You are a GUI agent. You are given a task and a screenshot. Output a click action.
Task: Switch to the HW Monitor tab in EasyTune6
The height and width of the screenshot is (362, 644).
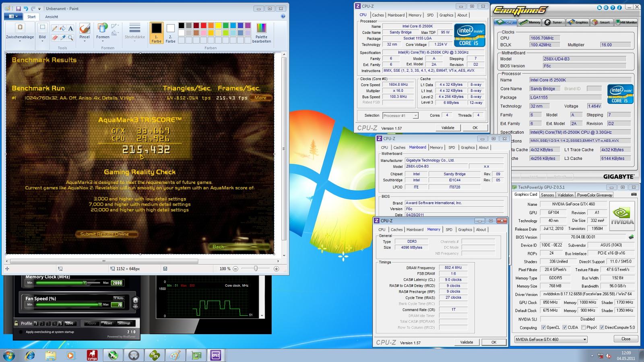tap(626, 22)
